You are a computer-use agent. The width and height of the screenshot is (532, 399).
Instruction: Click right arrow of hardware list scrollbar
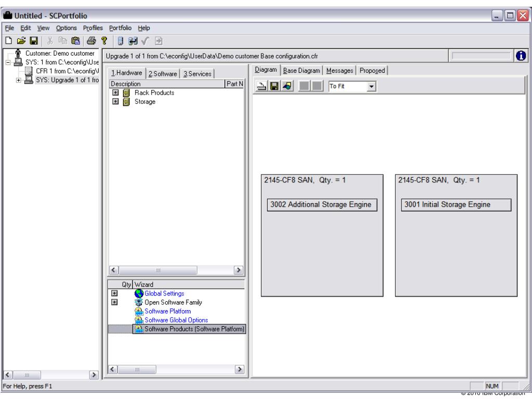[238, 270]
